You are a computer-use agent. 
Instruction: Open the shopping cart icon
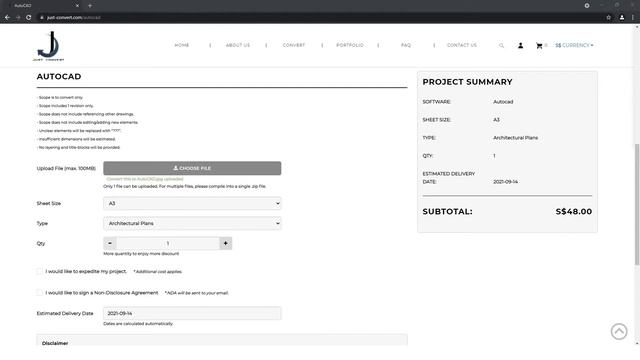click(x=539, y=45)
